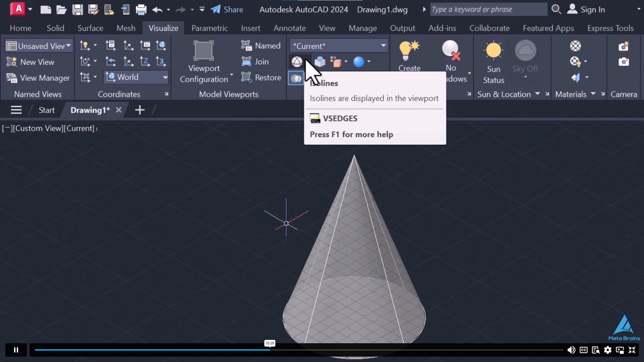Open the View Manager
The image size is (644, 362).
click(38, 78)
